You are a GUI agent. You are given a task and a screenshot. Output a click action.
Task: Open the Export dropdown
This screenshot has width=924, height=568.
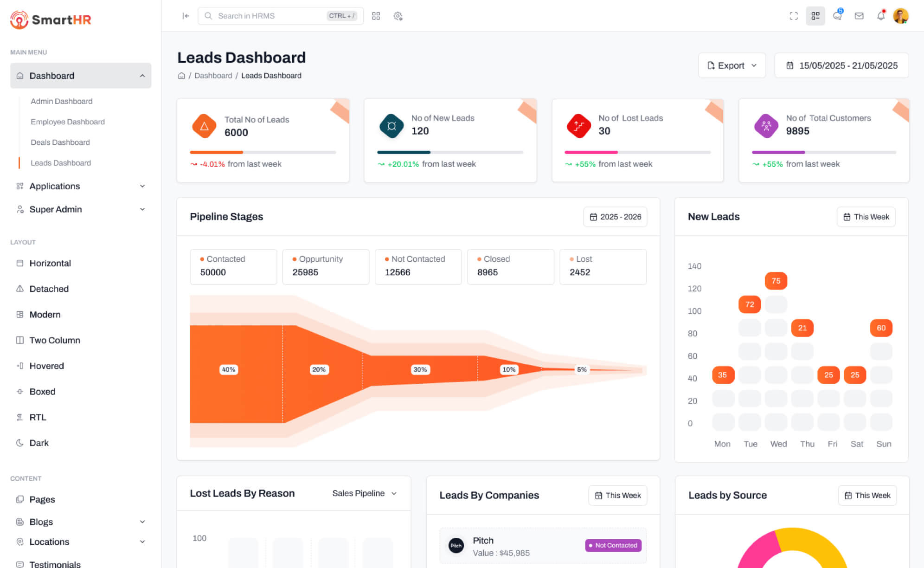click(731, 65)
